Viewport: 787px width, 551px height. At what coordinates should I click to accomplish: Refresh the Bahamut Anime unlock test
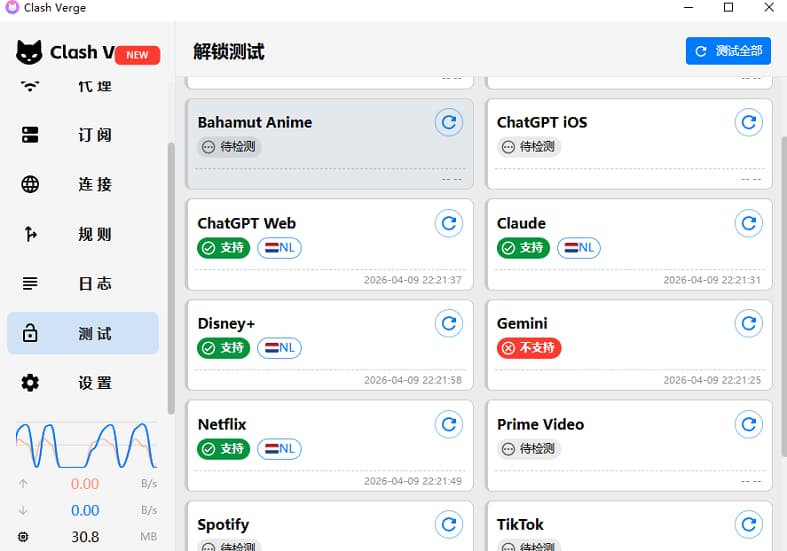(449, 122)
